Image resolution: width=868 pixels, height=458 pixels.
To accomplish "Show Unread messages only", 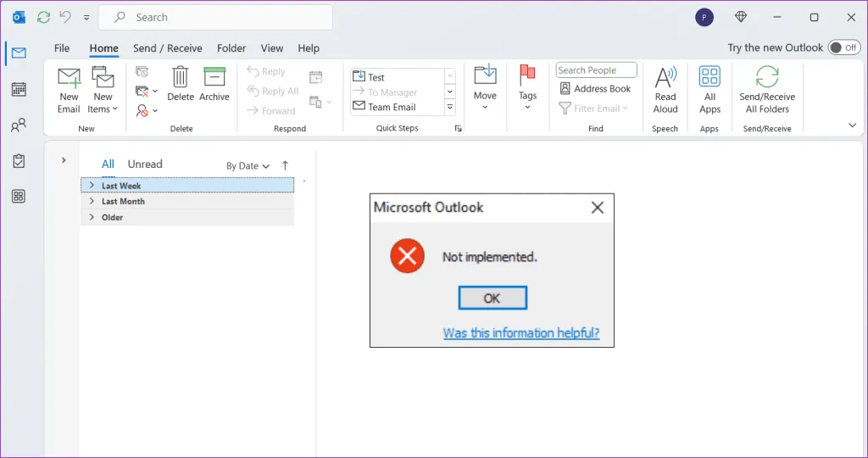I will point(145,165).
